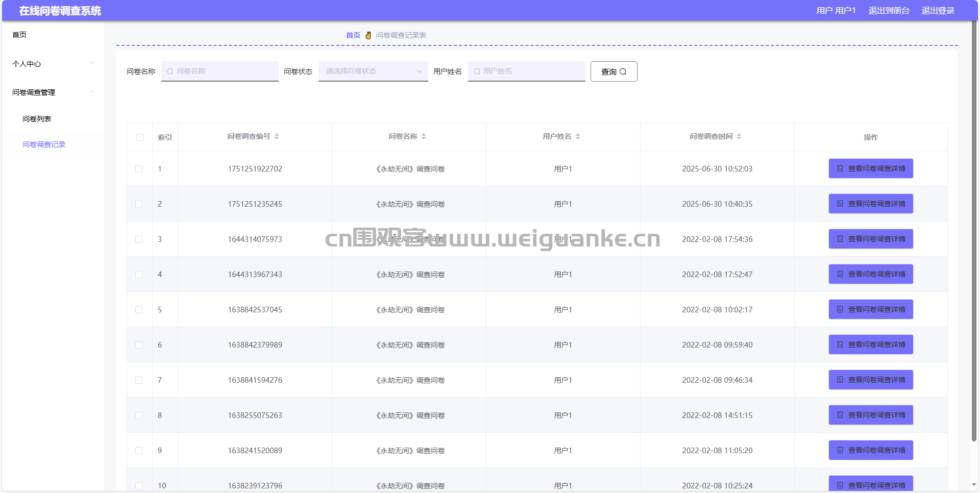Click survey number 1644314075973
This screenshot has width=980, height=493.
click(x=255, y=239)
